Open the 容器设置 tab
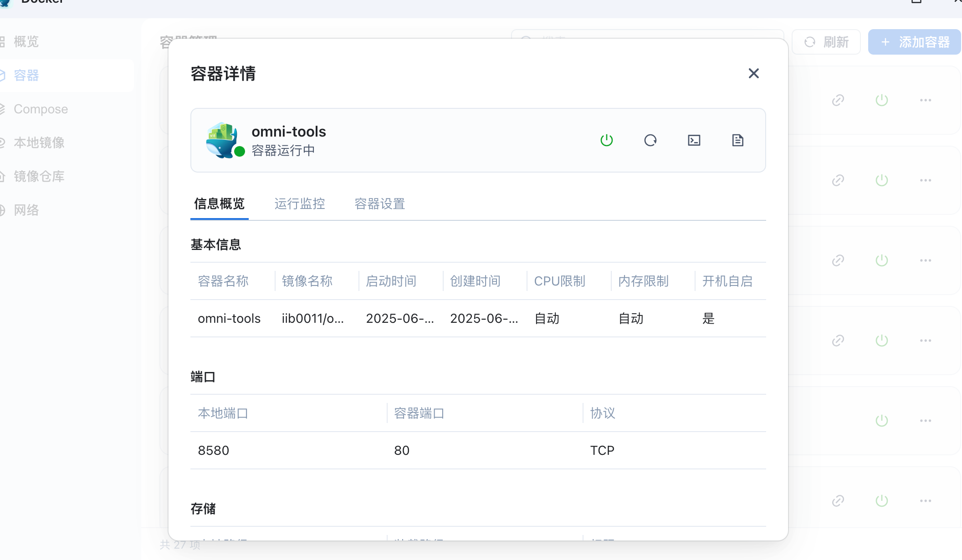 (x=379, y=204)
